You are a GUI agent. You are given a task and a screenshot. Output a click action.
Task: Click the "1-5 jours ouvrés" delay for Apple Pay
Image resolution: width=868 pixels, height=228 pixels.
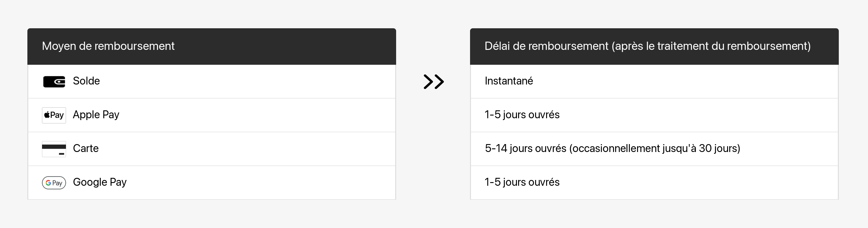pos(522,115)
